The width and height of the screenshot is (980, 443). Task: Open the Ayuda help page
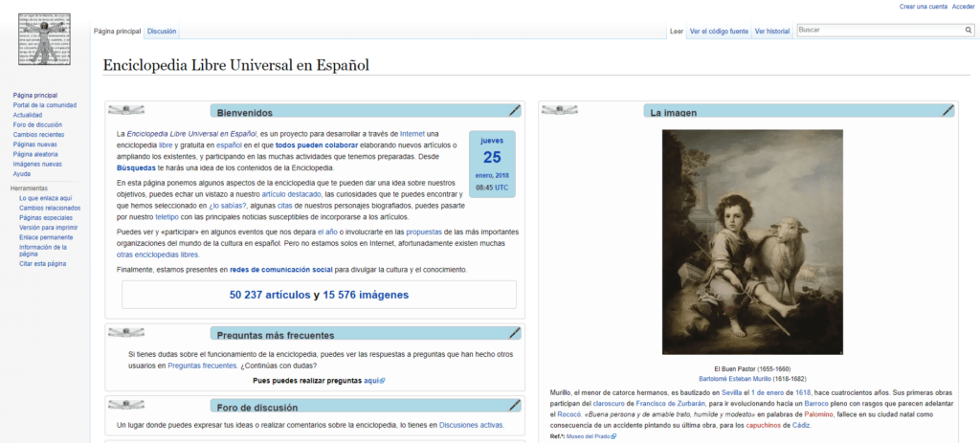tap(22, 174)
